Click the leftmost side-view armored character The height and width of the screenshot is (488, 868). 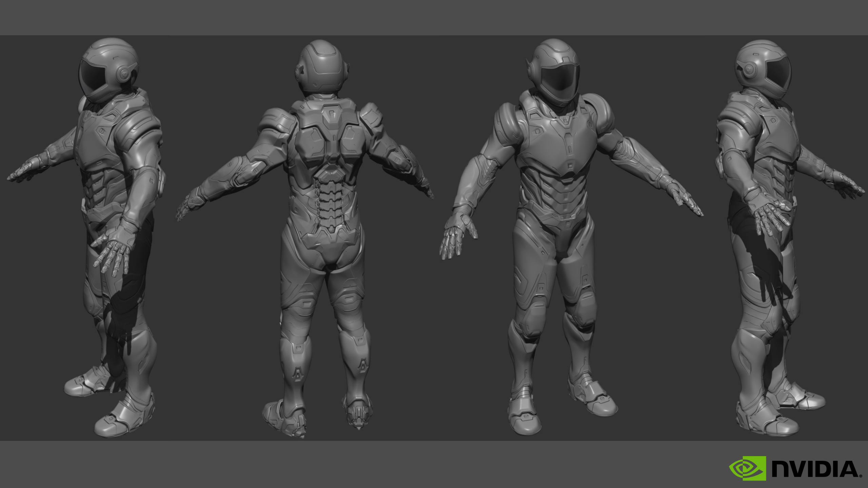tap(87, 238)
